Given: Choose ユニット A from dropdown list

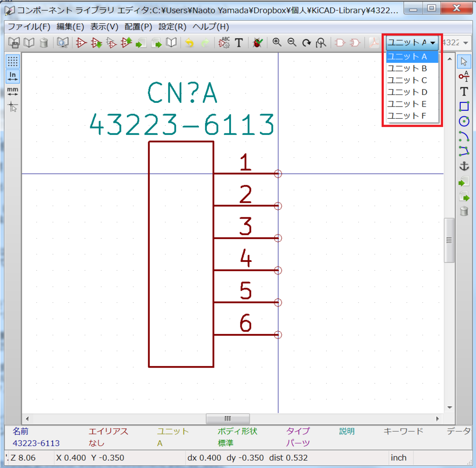Looking at the screenshot, I should (x=412, y=57).
